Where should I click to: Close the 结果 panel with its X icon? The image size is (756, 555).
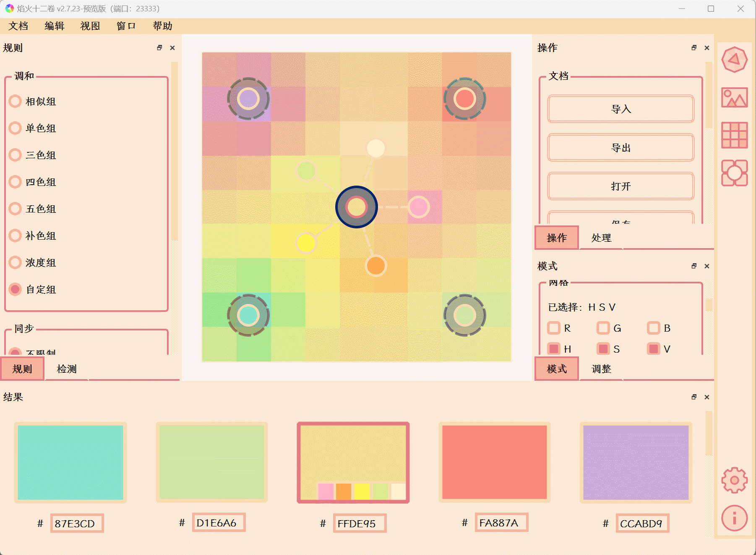pos(707,397)
